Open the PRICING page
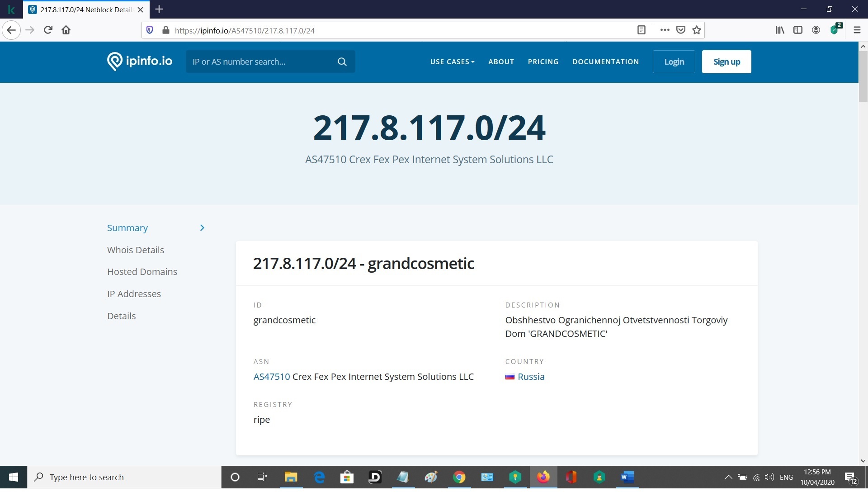 coord(543,62)
